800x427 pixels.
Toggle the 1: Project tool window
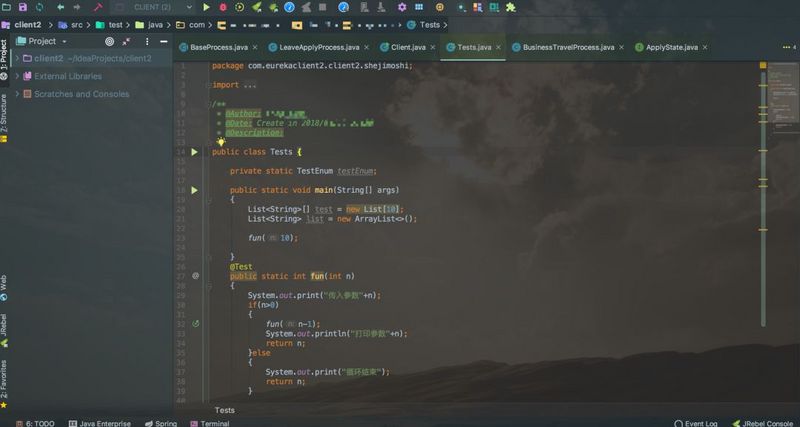(x=4, y=58)
